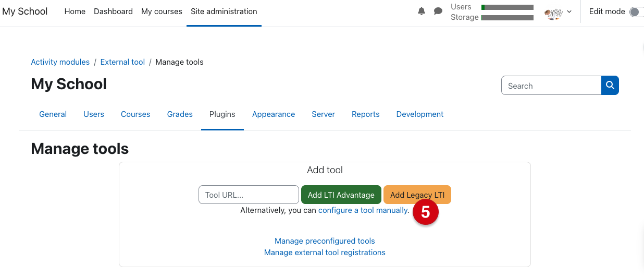Image resolution: width=644 pixels, height=276 pixels.
Task: Switch to the Server tab
Action: pyautogui.click(x=324, y=114)
